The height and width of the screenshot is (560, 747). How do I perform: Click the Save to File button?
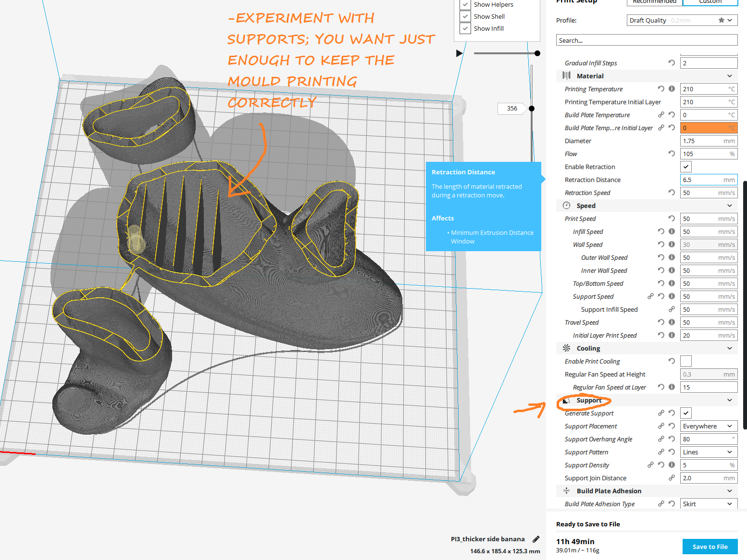point(710,547)
